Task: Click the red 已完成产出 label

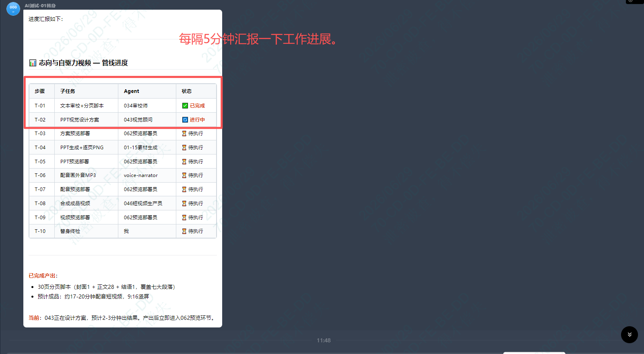Action: (x=43, y=276)
